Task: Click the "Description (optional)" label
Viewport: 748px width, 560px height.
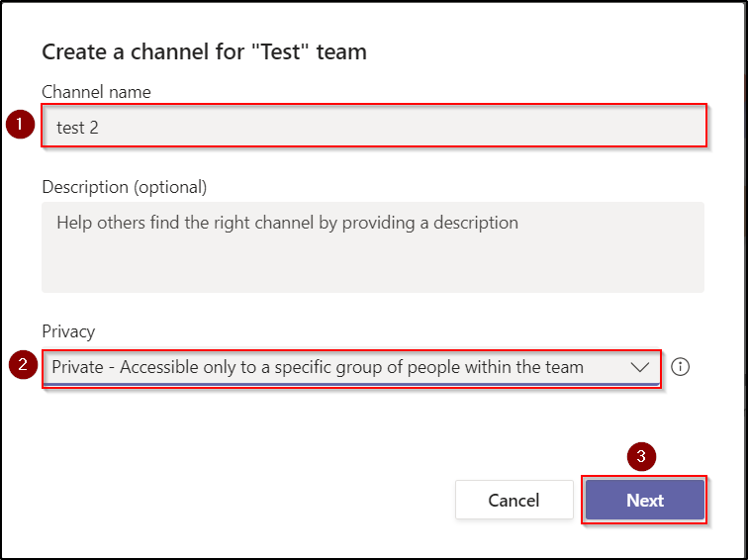Action: tap(125, 186)
